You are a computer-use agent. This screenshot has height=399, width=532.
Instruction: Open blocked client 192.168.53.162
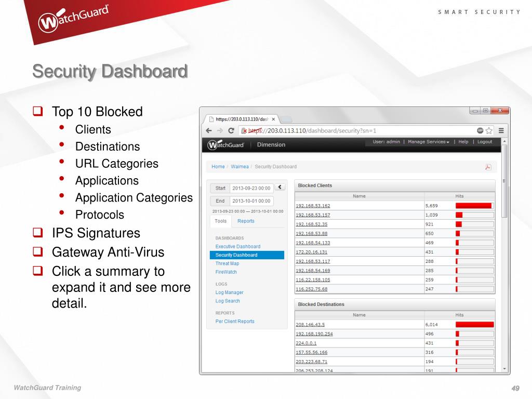313,206
